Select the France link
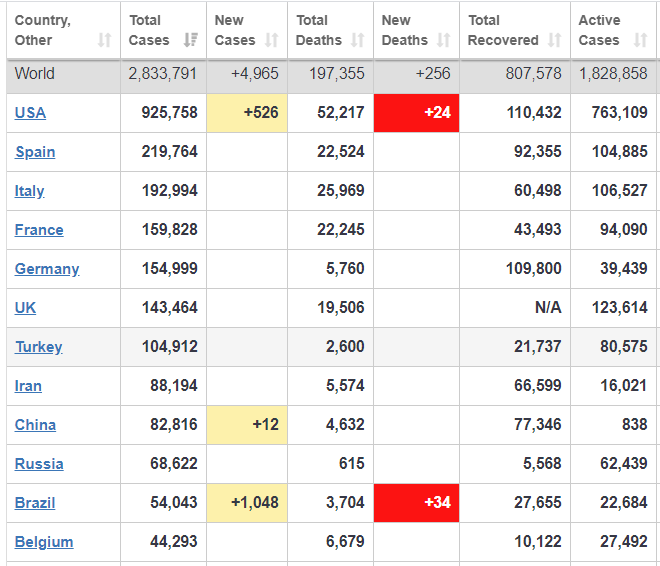The image size is (660, 566). point(39,230)
